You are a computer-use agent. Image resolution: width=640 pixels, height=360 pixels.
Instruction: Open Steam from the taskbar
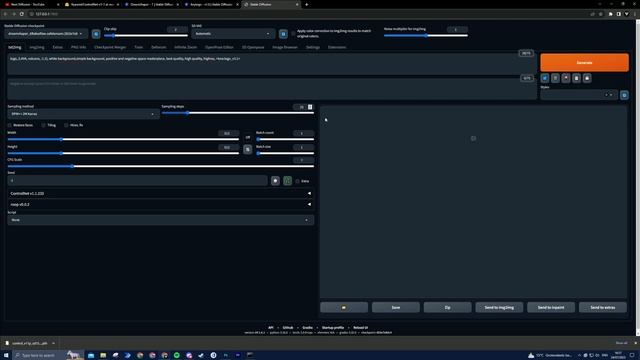201,356
